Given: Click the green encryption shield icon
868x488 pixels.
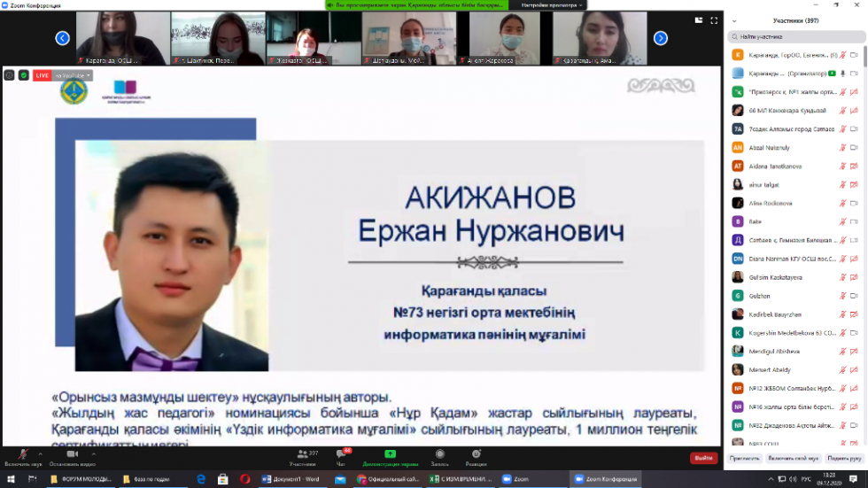Looking at the screenshot, I should 24,75.
